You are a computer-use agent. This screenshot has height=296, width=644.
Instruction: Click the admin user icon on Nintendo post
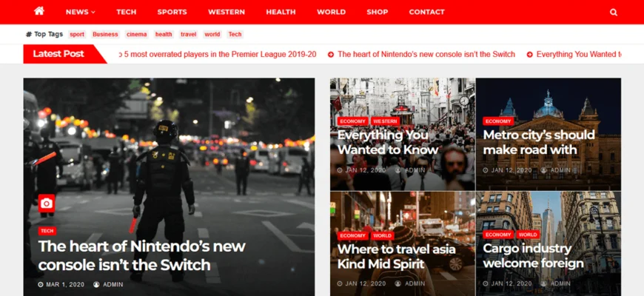[x=96, y=284]
